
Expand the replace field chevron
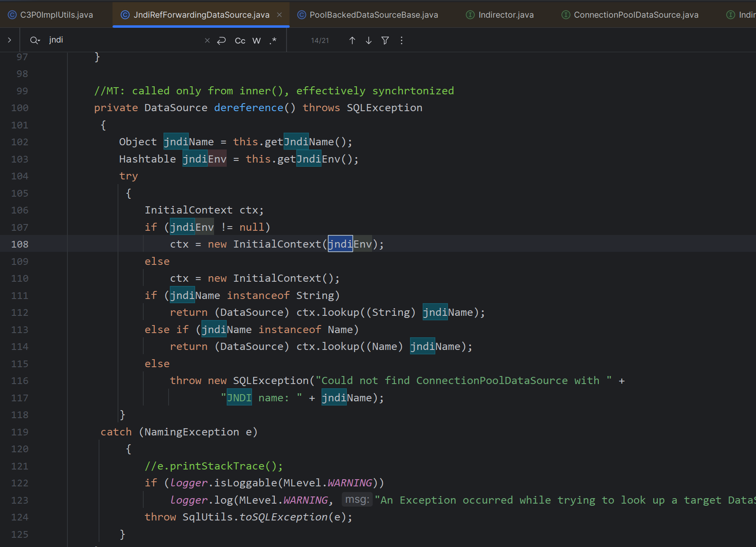9,40
